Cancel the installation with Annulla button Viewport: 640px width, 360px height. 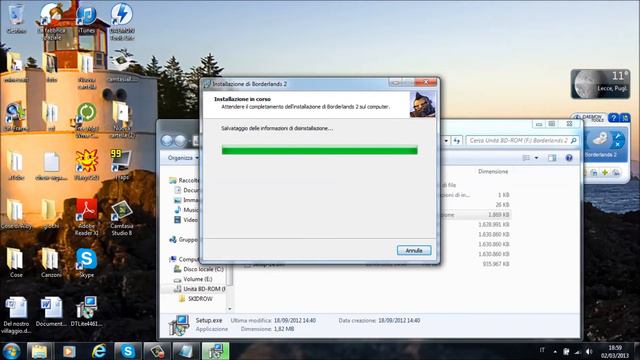pyautogui.click(x=414, y=250)
